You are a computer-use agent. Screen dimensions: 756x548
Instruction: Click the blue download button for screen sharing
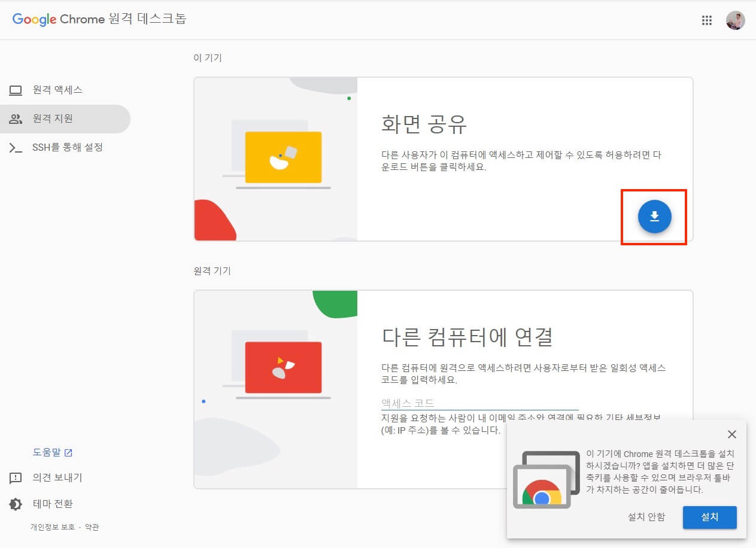654,217
